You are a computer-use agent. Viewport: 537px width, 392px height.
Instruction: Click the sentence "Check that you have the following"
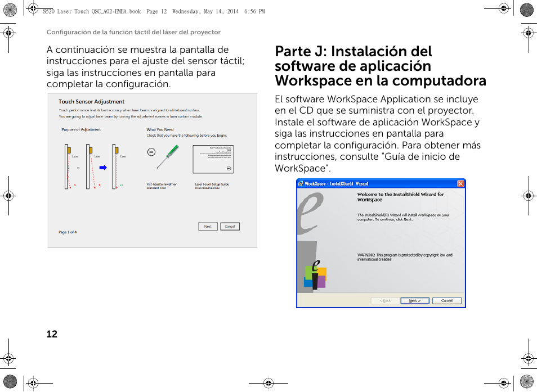(187, 136)
